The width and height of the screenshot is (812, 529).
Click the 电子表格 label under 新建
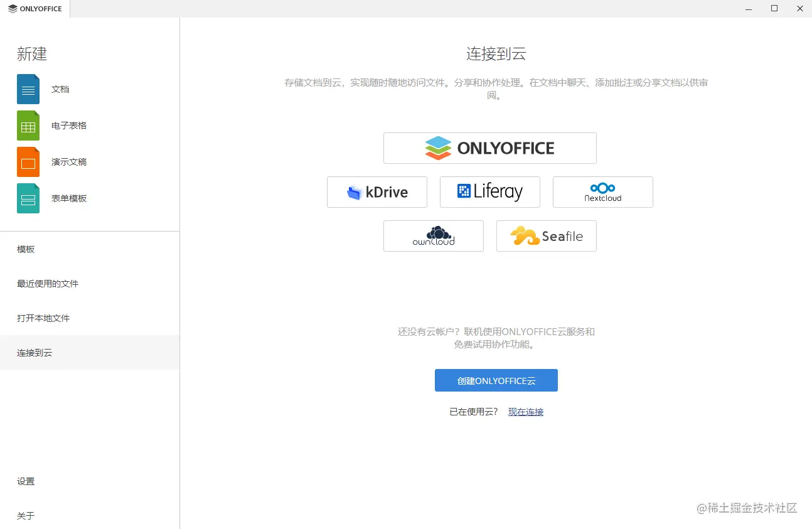pos(69,126)
